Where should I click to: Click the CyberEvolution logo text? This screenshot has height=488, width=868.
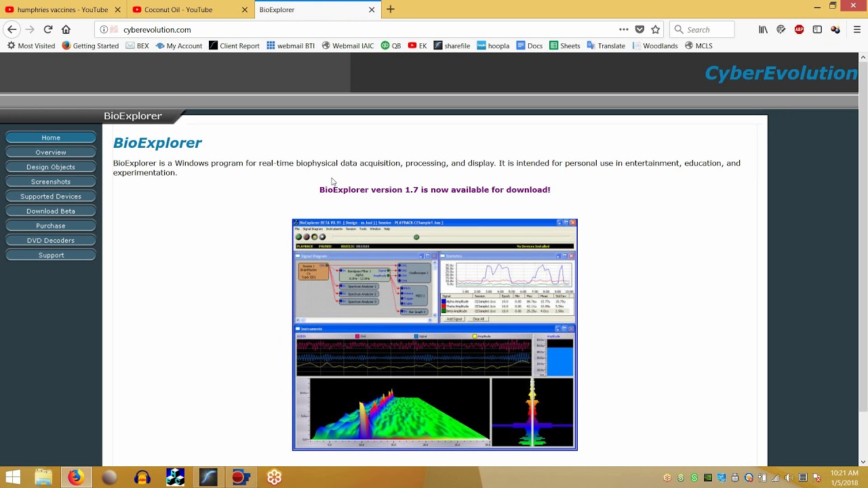(781, 73)
